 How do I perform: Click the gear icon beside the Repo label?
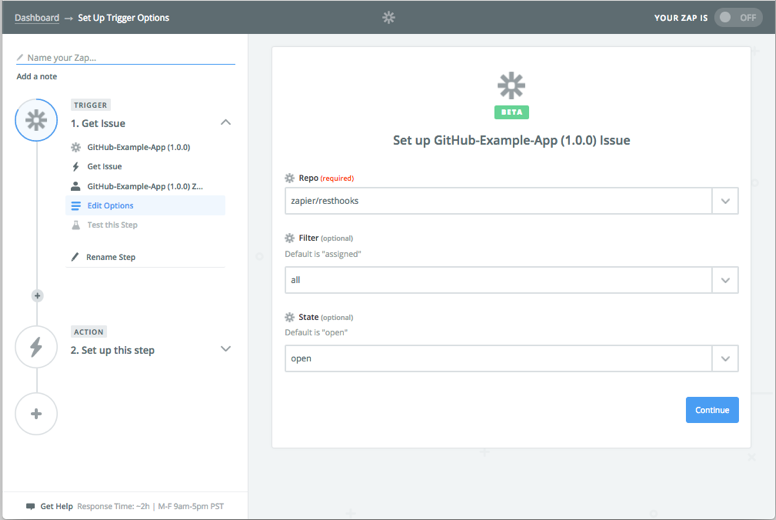click(290, 178)
